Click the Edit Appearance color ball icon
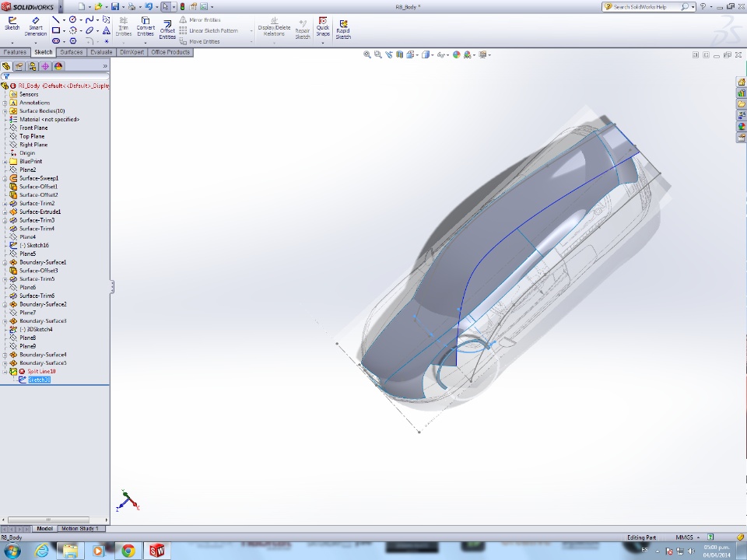Viewport: 747px width, 560px height. click(457, 54)
